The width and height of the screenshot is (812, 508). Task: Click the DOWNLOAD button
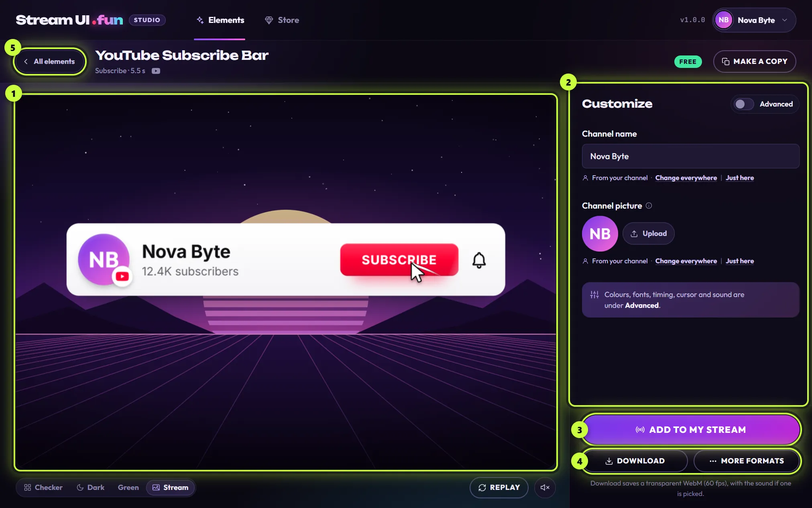pos(635,461)
